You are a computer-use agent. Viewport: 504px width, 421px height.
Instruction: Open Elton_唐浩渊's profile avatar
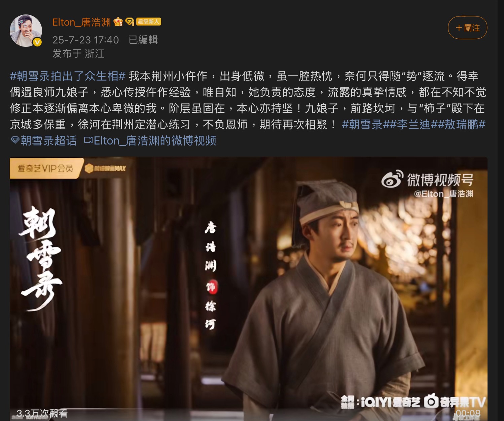pos(26,31)
